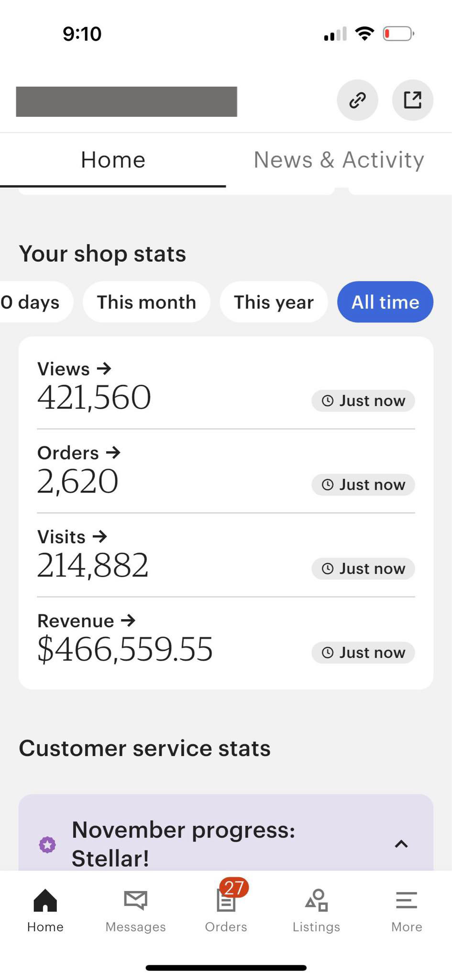The height and width of the screenshot is (980, 452).
Task: Collapse the November progress section
Action: click(x=401, y=844)
